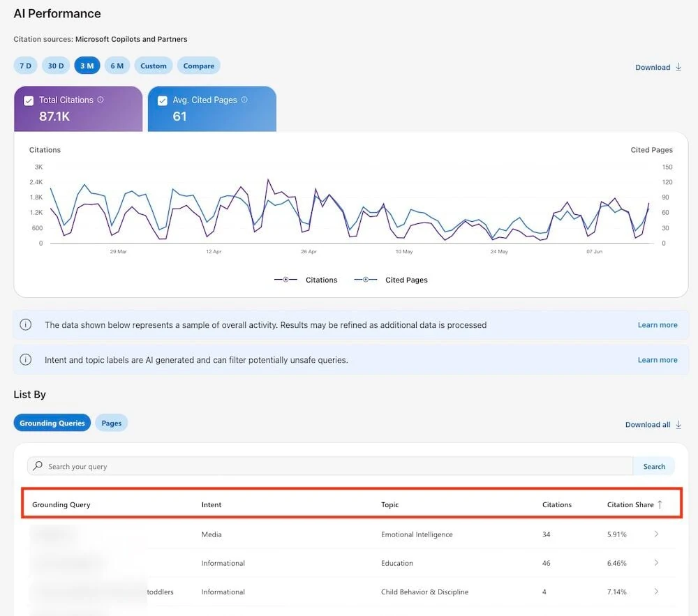Click the Emotional Intelligence topic cell
Viewport: 698px width, 616px height.
click(x=417, y=534)
